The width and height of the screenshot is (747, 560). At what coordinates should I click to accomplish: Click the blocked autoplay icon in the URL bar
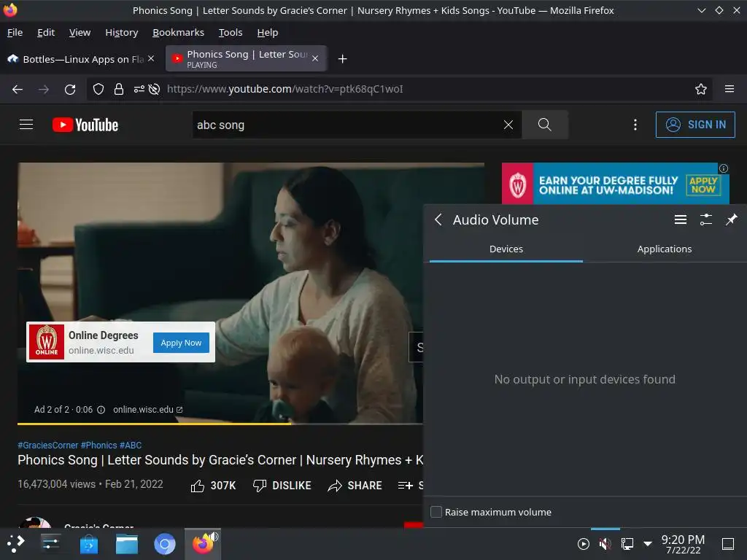click(x=154, y=89)
